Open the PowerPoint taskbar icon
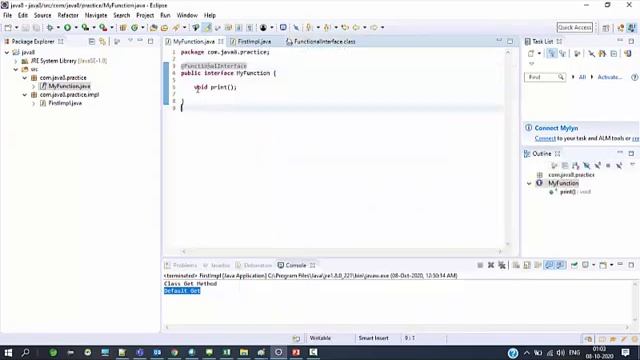This screenshot has width=640, height=360. (x=296, y=352)
